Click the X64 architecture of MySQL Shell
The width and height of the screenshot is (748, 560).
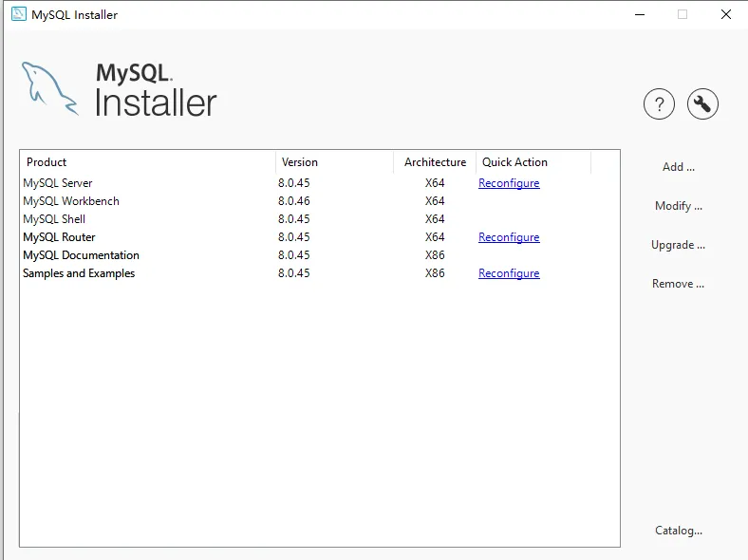(435, 219)
